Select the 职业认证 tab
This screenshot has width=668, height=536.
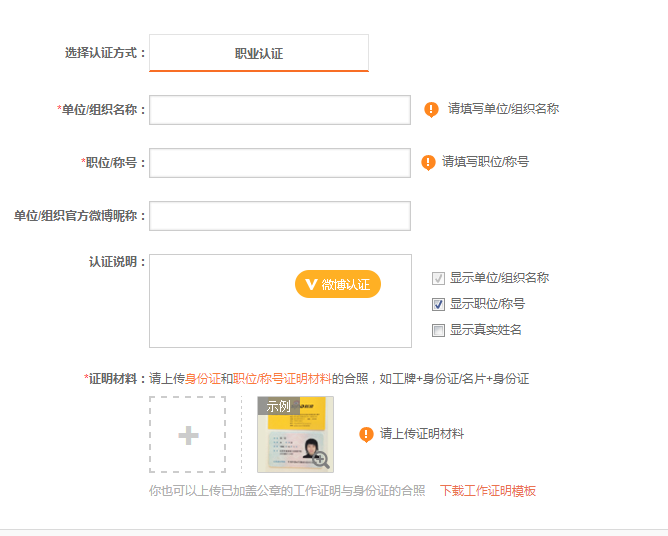click(259, 53)
